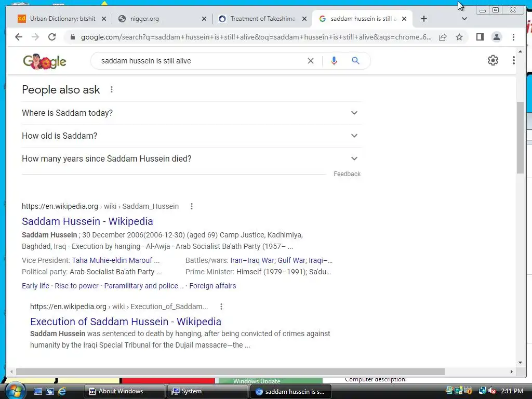532x399 pixels.
Task: Focus the Google search input field
Action: (202, 61)
